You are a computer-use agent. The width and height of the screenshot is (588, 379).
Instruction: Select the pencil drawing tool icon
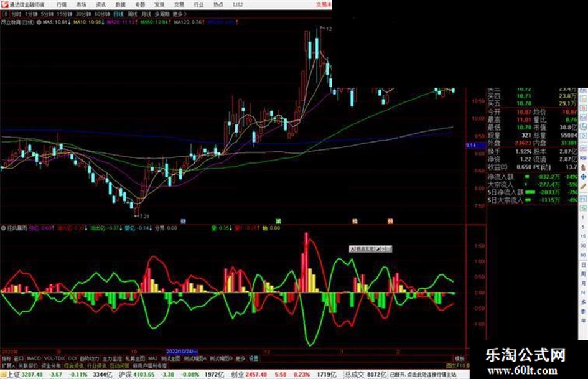coord(583,186)
